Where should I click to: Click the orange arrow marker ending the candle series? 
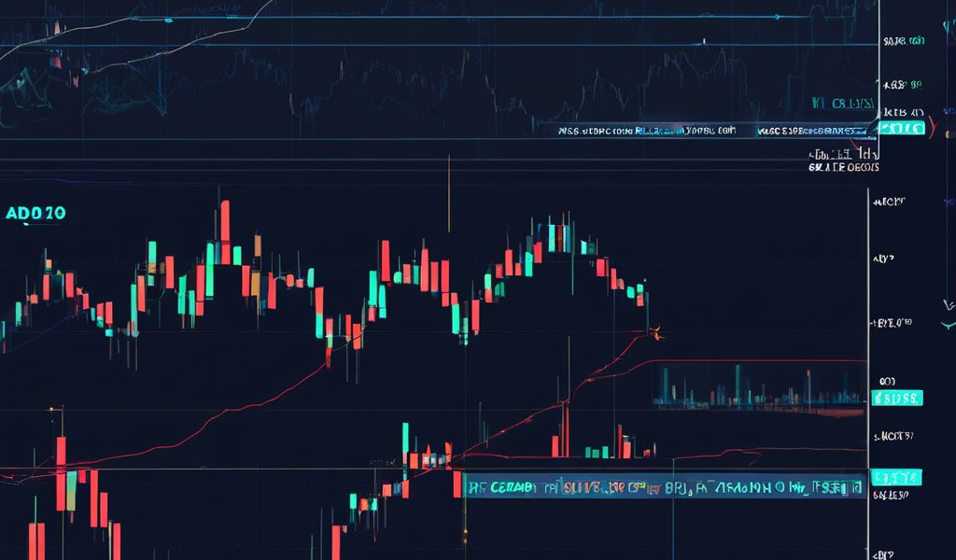tap(658, 330)
